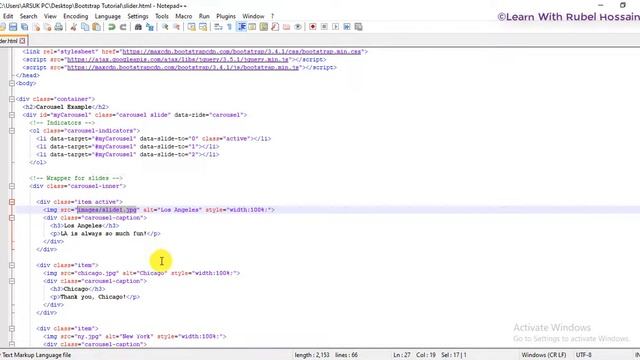The image size is (640, 360).
Task: Click the Run Macro Multiple Times icon
Action: [x=347, y=27]
